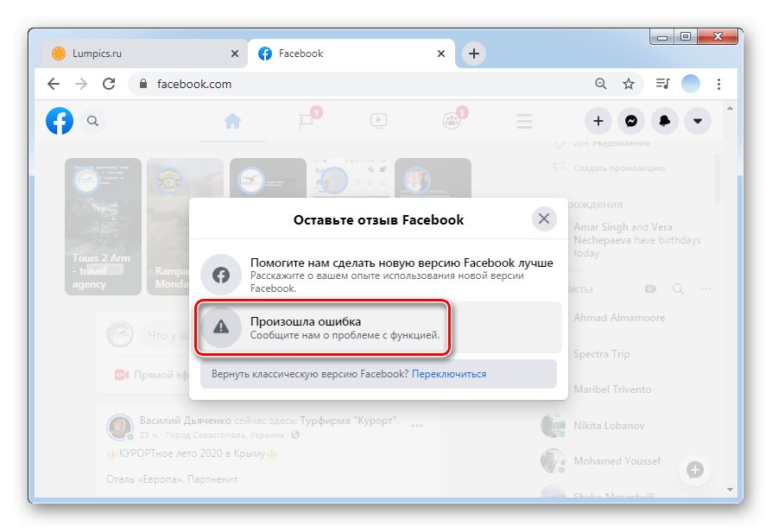Click the new message floating plus button
The image size is (772, 532).
tap(695, 470)
